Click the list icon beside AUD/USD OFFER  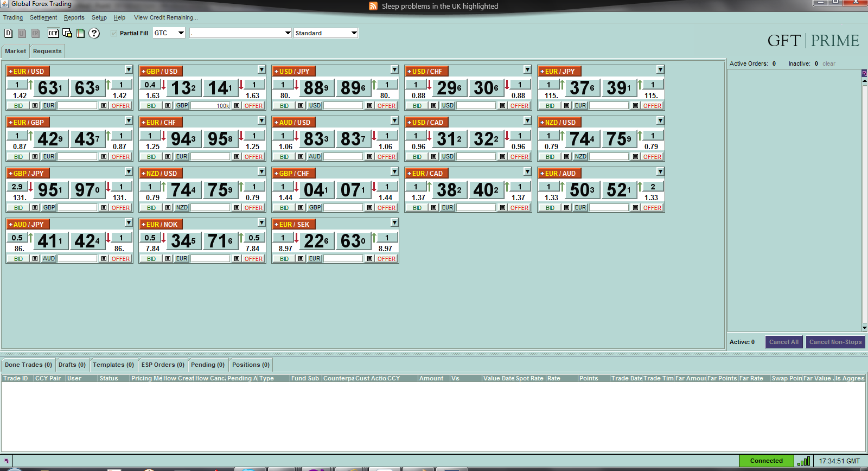tap(369, 157)
